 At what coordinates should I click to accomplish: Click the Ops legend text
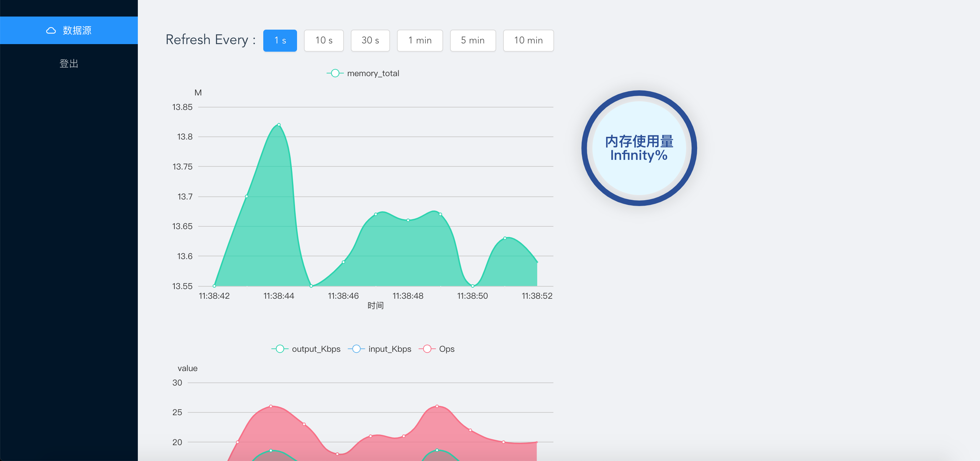(x=447, y=349)
